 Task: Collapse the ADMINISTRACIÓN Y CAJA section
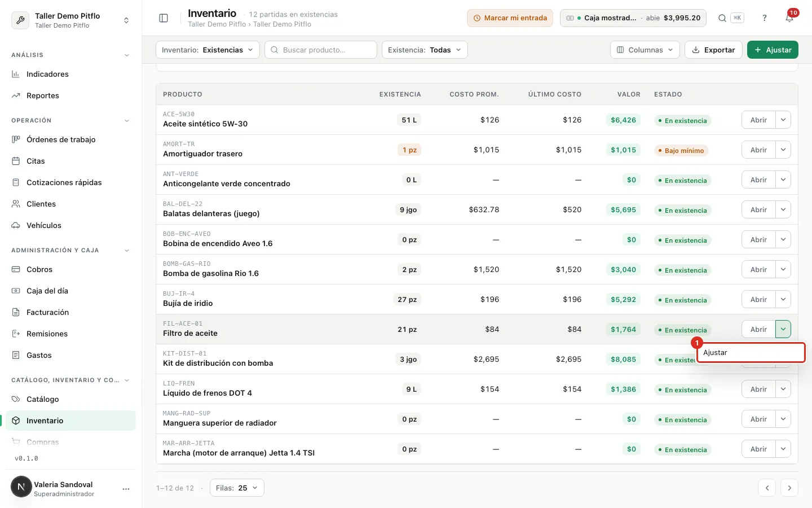point(127,251)
